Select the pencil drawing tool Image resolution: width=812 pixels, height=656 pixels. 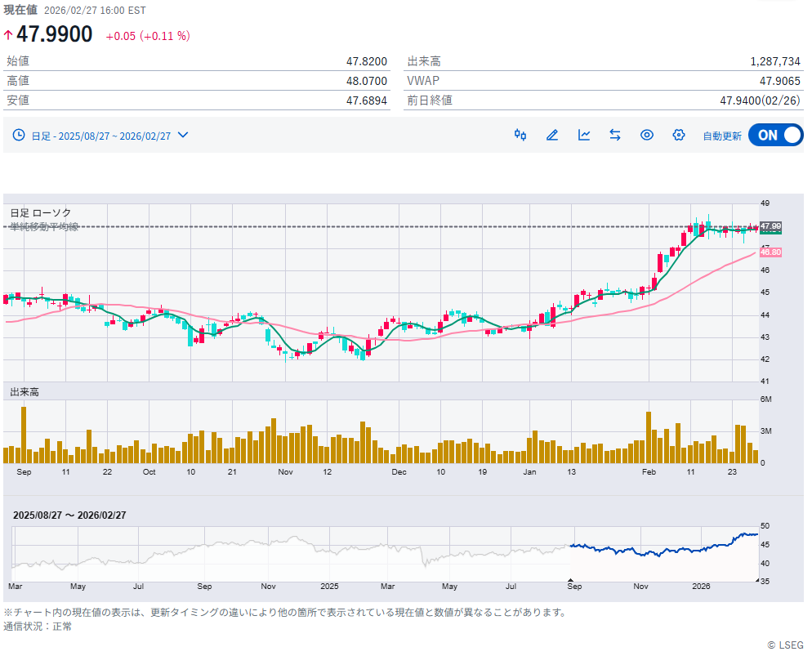552,135
